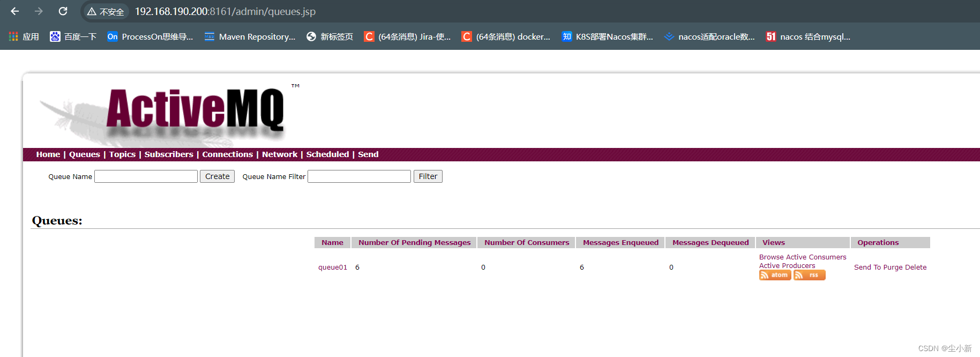Click the Name column header
This screenshot has width=980, height=357.
tap(332, 242)
